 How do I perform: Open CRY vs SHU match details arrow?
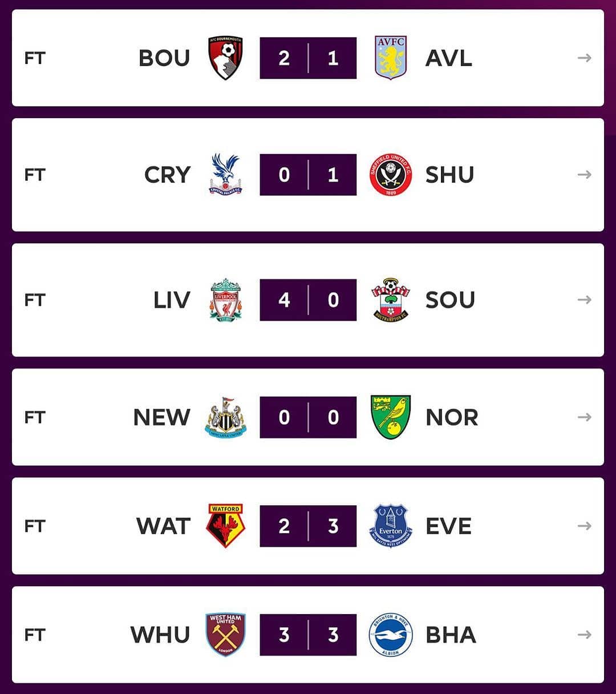coord(584,175)
